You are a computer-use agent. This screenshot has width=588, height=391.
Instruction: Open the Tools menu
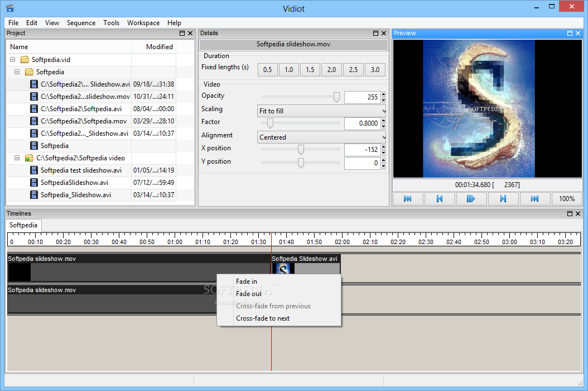point(112,23)
